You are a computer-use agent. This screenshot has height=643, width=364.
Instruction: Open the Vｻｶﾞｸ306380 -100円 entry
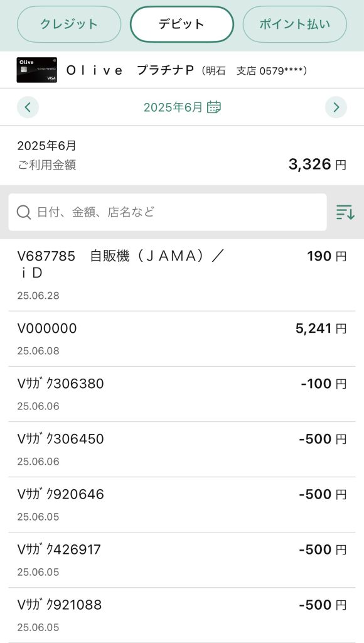[x=182, y=394]
